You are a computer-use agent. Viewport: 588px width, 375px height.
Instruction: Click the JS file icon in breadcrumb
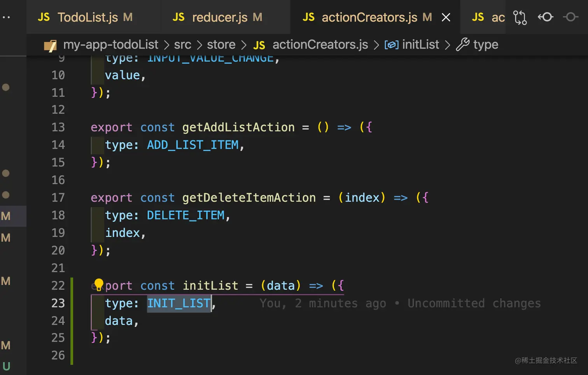tap(259, 45)
